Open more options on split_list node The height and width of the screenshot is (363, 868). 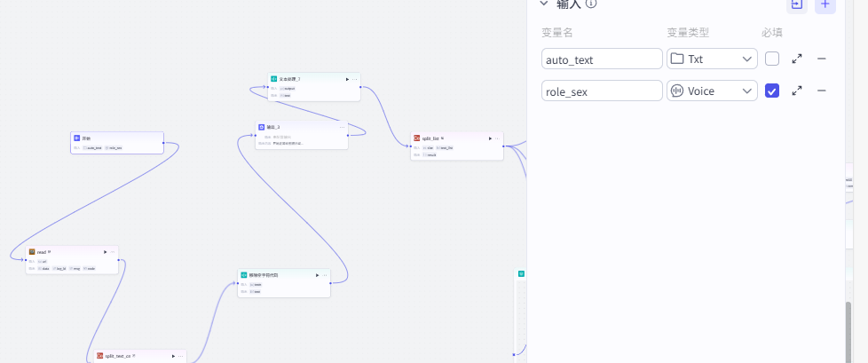tap(497, 138)
